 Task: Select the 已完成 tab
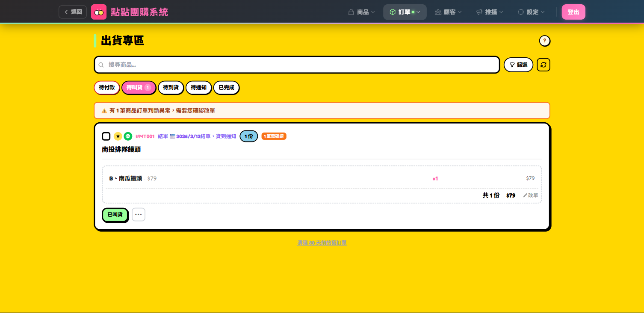pos(226,88)
